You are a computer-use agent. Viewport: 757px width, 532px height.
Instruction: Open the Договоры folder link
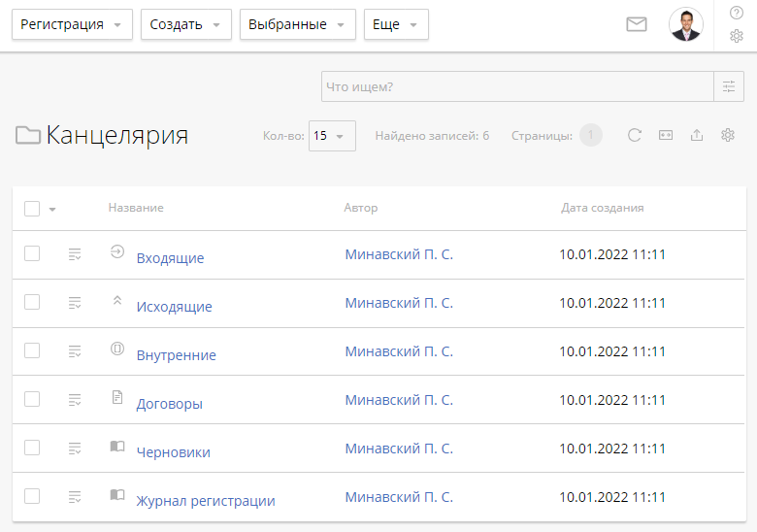point(169,404)
